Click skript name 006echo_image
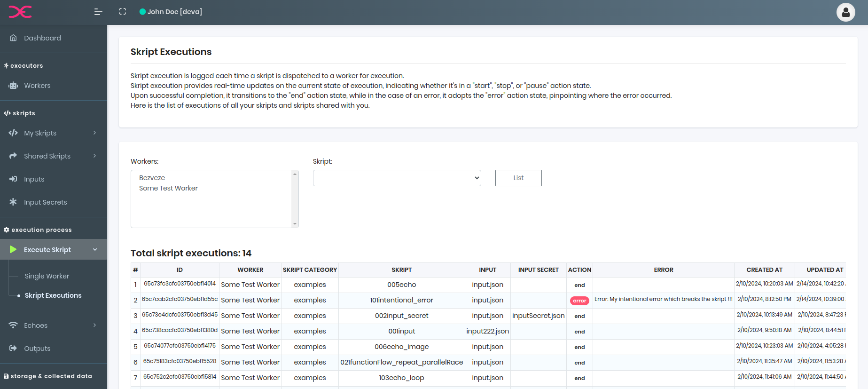The width and height of the screenshot is (868, 389). click(401, 347)
